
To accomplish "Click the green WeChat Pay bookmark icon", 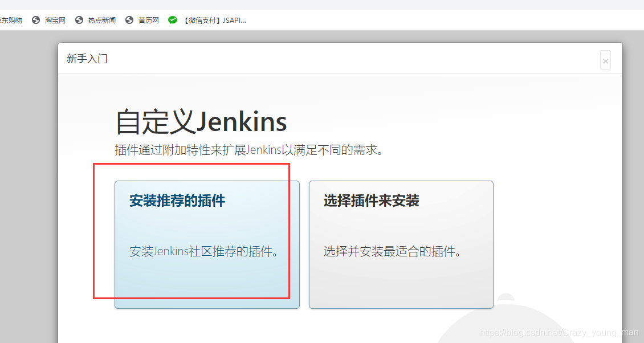I will (x=173, y=20).
